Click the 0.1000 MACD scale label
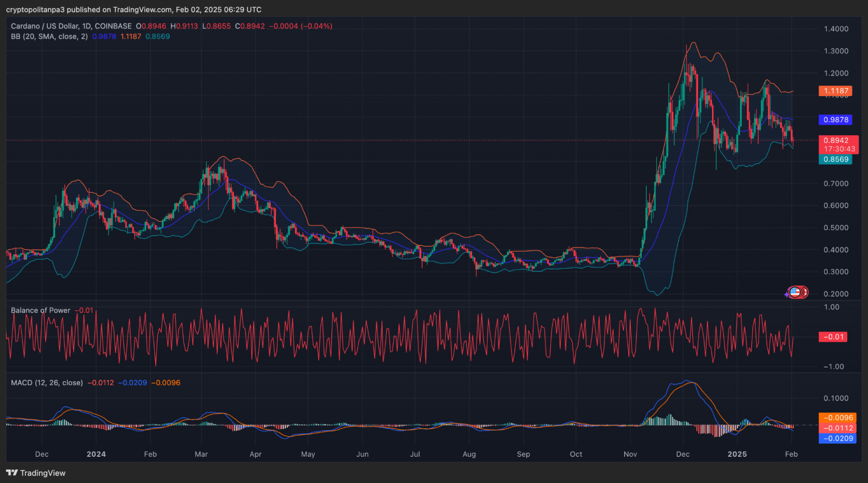Viewport: 868px width, 483px height. (836, 399)
